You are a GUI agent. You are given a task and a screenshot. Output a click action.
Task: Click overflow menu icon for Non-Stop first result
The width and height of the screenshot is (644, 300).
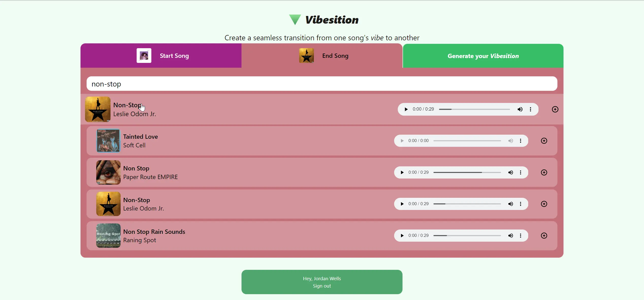(x=531, y=109)
